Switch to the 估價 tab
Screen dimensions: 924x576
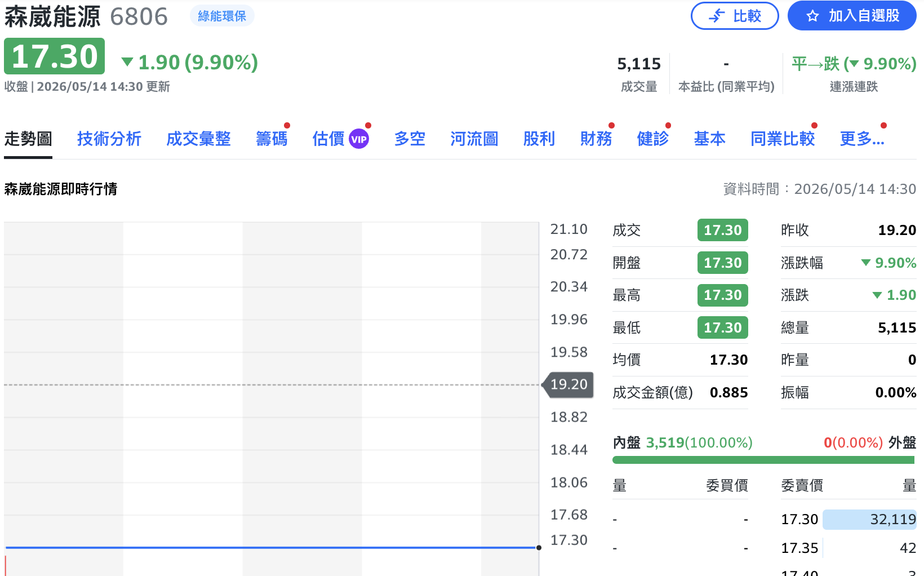tap(328, 139)
